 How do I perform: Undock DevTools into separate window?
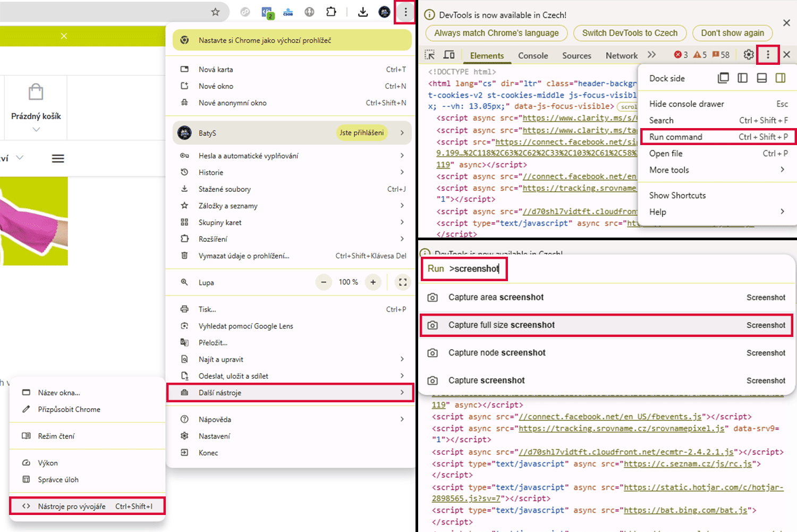click(x=723, y=78)
